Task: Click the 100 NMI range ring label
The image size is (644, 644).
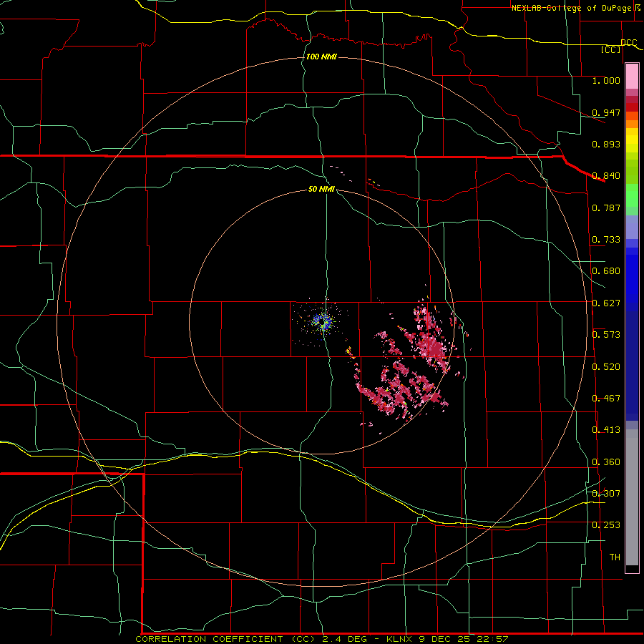Action: [321, 57]
